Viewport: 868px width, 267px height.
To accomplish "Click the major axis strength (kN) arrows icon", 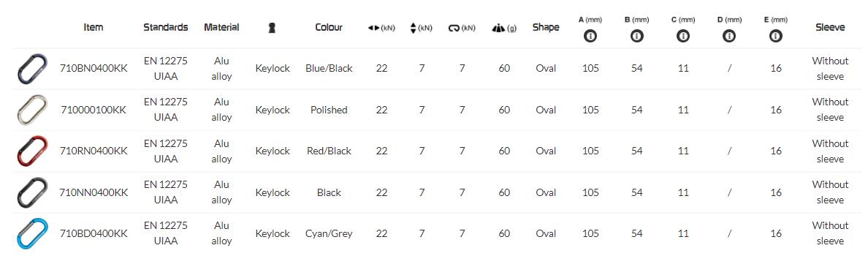I will point(373,29).
